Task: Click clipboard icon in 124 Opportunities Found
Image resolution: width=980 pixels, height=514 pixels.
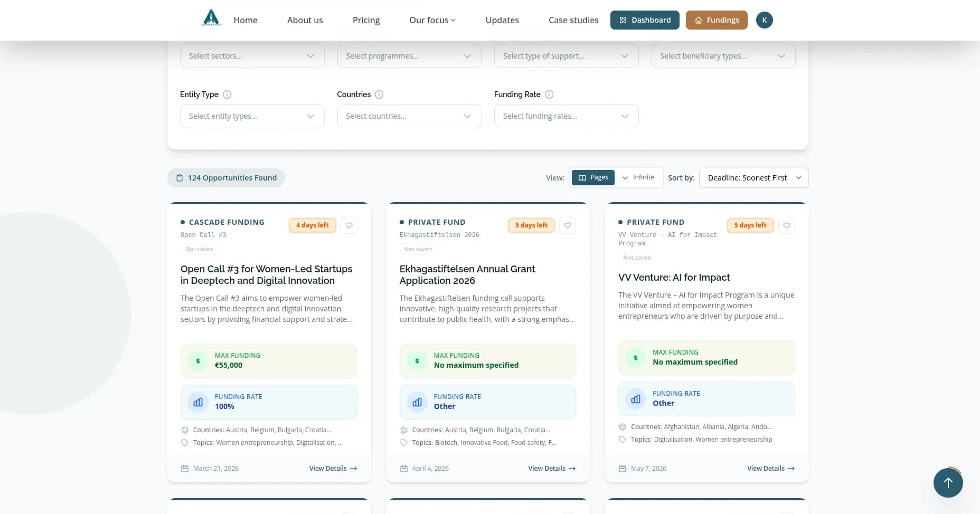Action: (180, 178)
